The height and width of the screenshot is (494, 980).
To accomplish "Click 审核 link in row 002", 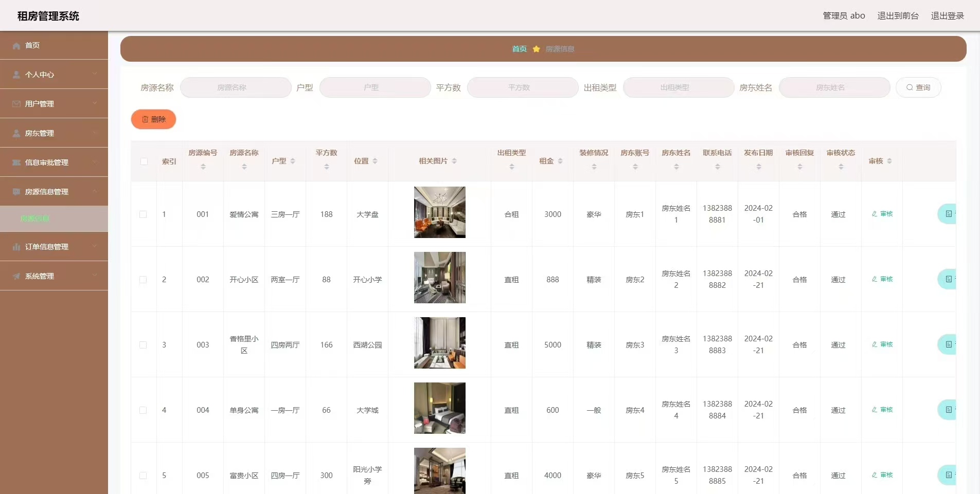I will (882, 279).
